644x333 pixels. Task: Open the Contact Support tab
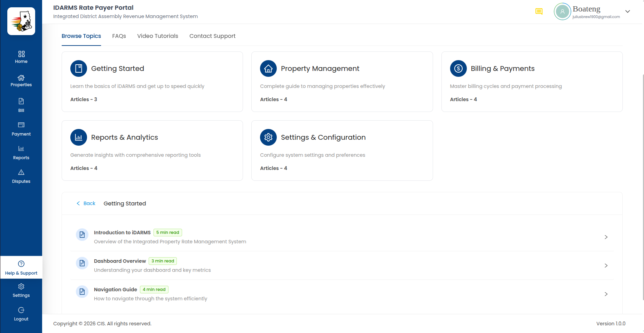[212, 36]
